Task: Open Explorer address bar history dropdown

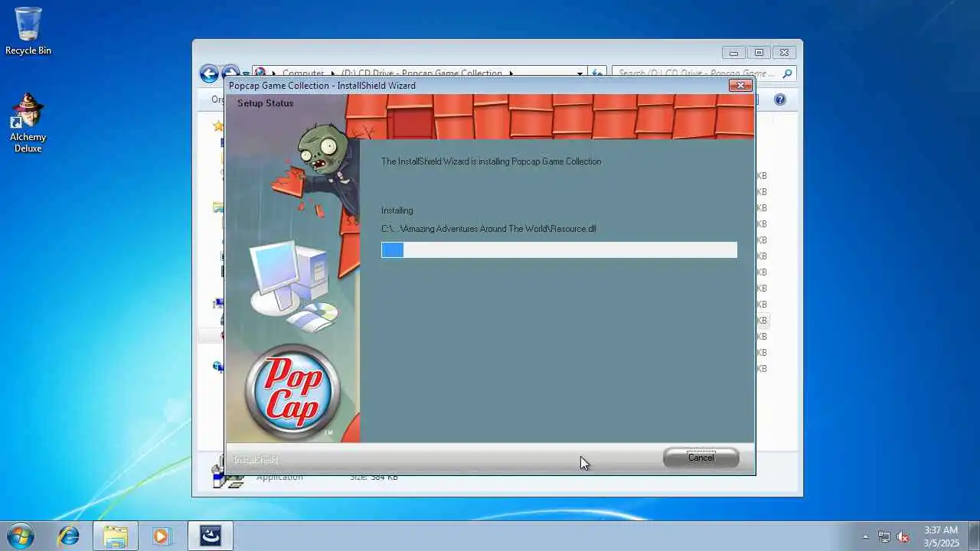Action: click(x=580, y=73)
